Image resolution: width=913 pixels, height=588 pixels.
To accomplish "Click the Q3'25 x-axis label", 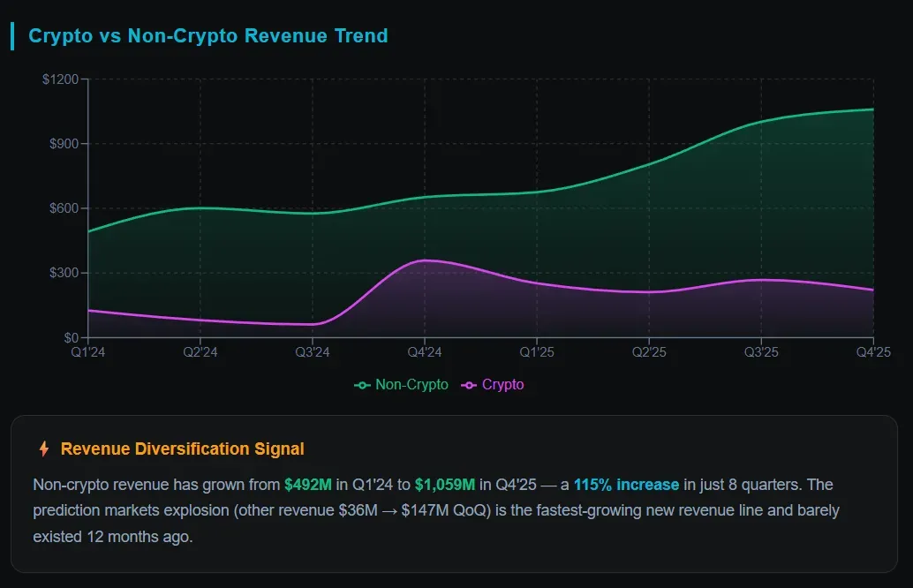I will pos(761,352).
